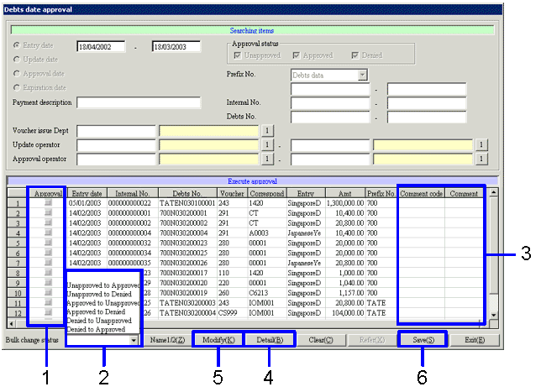Click the Debts No. column header
The image size is (541, 392).
(x=187, y=193)
